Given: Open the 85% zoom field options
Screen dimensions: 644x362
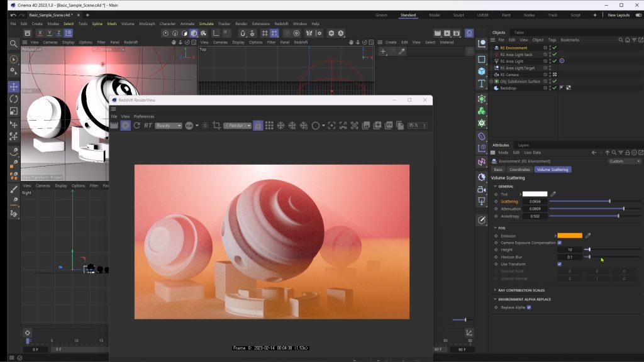Looking at the screenshot, I should 425,126.
